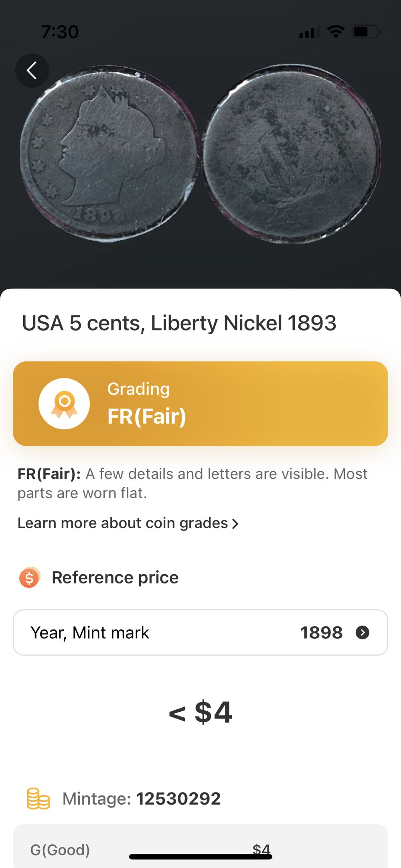Select the 1898 year value
401x868 pixels.
pyautogui.click(x=321, y=632)
